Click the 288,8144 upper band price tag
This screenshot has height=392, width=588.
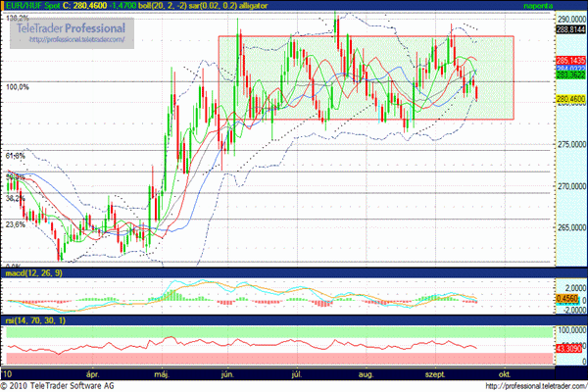click(x=570, y=30)
